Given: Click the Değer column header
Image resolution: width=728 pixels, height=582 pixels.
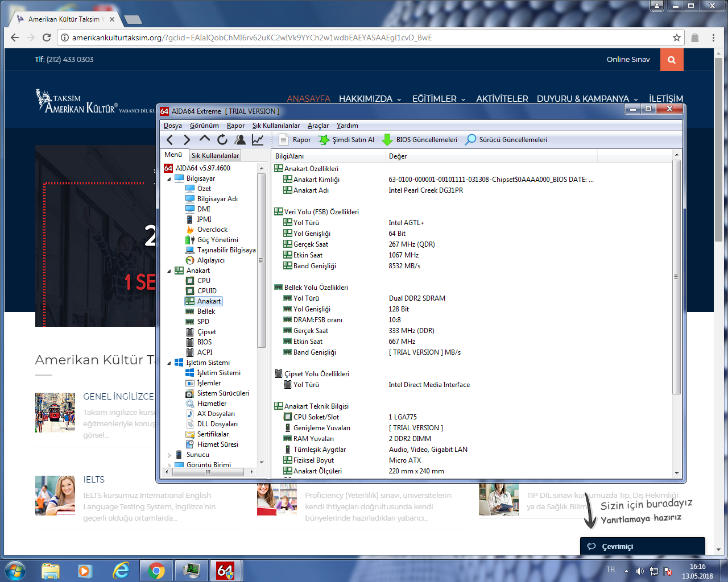Looking at the screenshot, I should click(491, 156).
